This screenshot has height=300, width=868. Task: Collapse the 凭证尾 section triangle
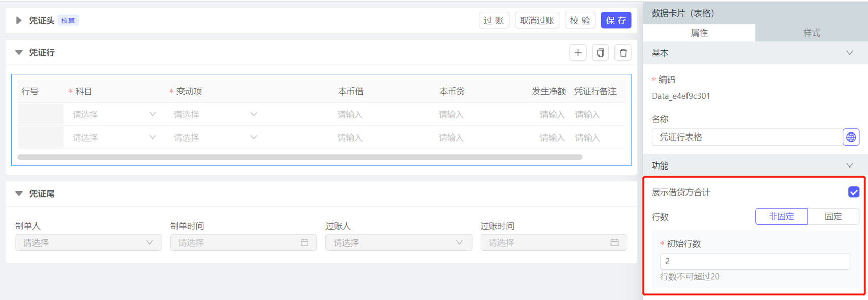pyautogui.click(x=19, y=193)
